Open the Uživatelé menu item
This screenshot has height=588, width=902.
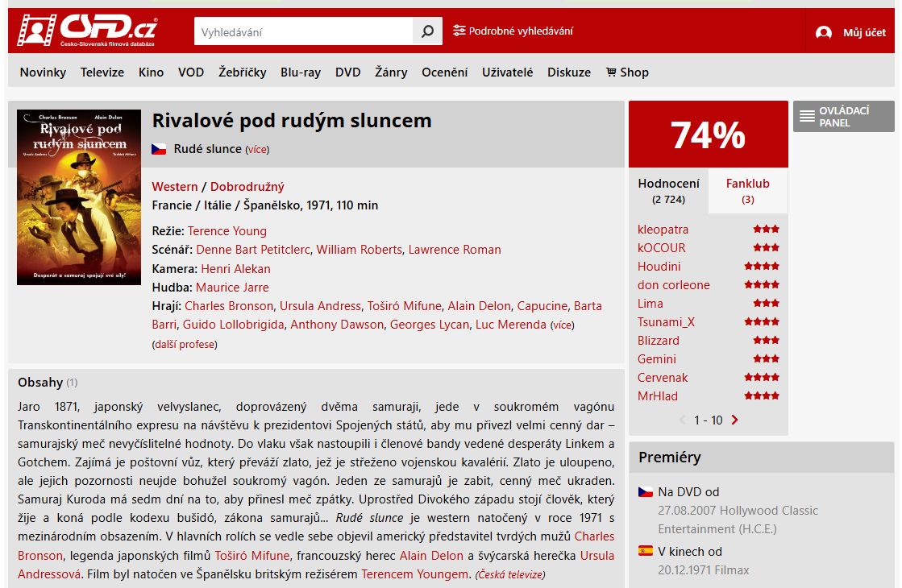click(x=507, y=72)
